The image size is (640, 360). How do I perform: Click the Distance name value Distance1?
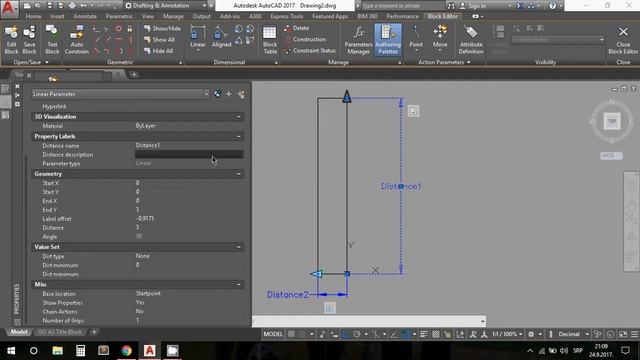pos(148,145)
